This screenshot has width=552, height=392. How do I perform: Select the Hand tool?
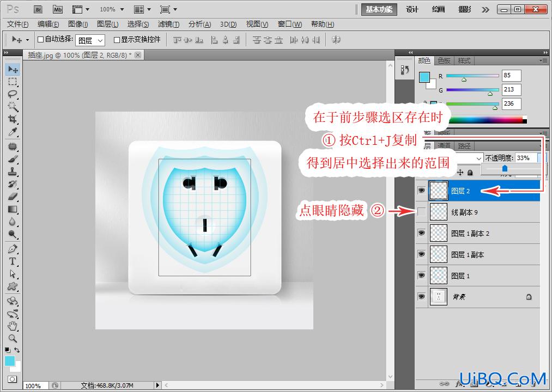[13, 326]
